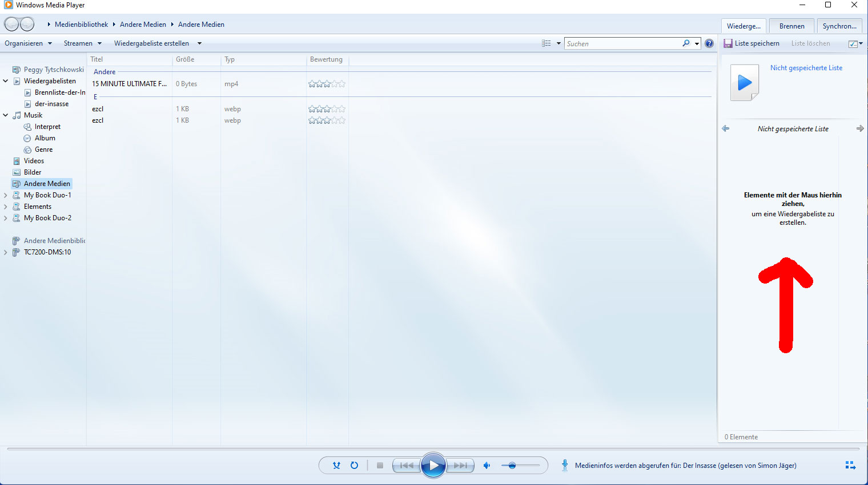Viewport: 868px width, 485px height.
Task: Open the list options icon in list pane
Action: (x=855, y=43)
